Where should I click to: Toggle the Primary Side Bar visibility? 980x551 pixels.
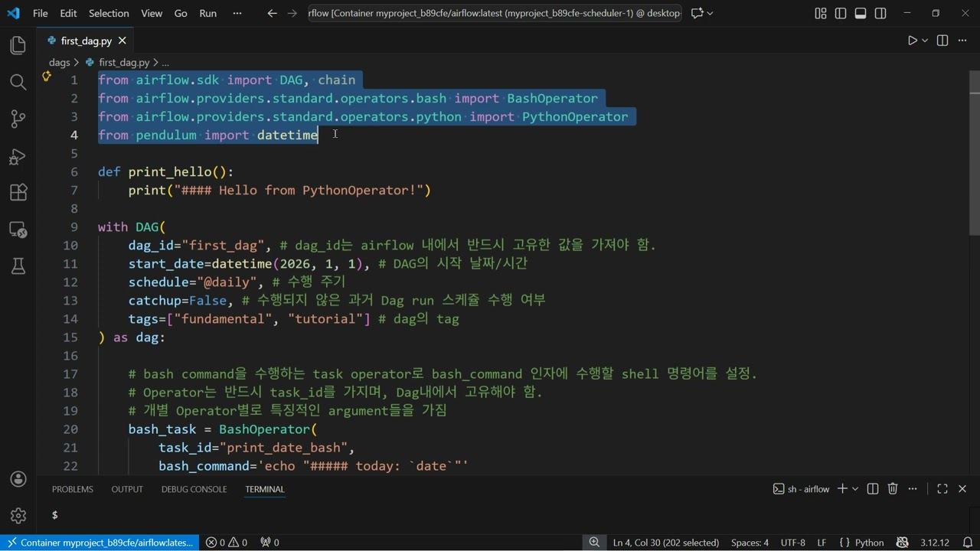pos(841,13)
